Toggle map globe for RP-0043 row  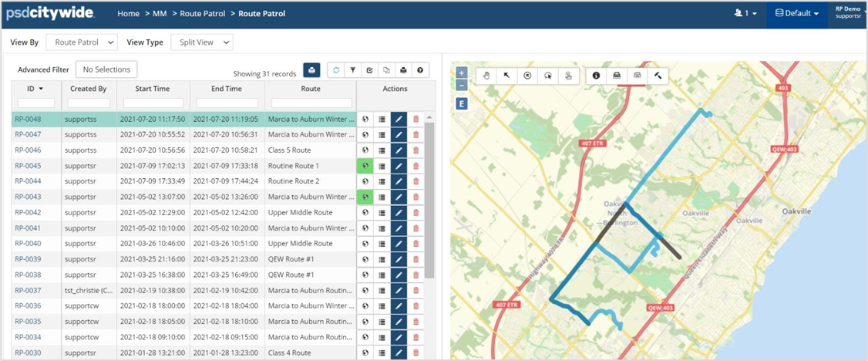point(364,197)
